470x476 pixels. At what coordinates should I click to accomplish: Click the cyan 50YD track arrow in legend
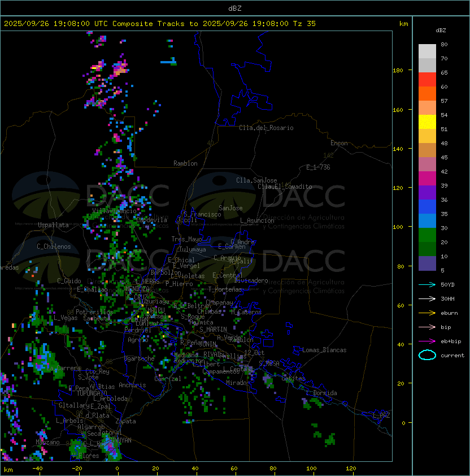[x=427, y=284]
